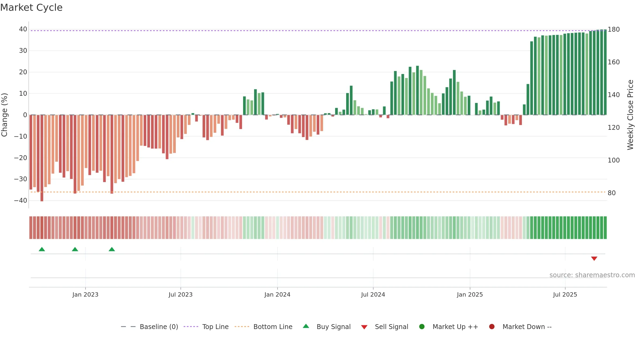Click the lowest red bar near −40
The width and height of the screenshot is (644, 362).
pyautogui.click(x=42, y=158)
